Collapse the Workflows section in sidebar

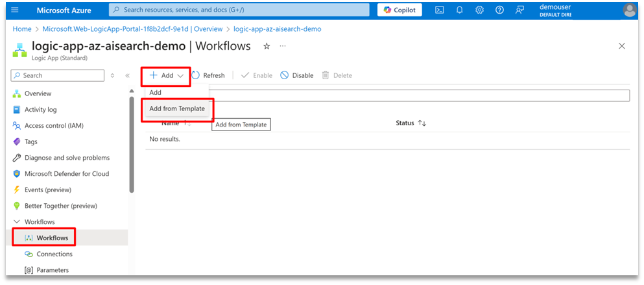[17, 221]
